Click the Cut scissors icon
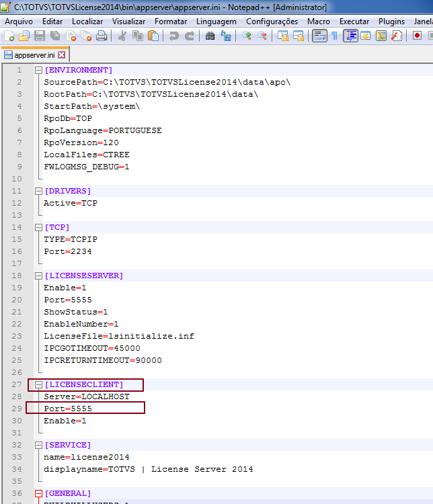Screen dimensions: 433x504 122,36
